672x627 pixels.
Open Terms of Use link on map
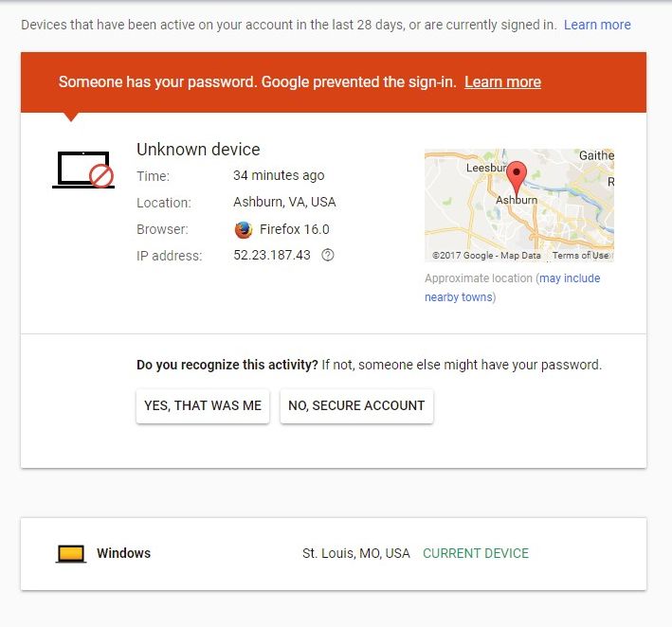(x=580, y=256)
